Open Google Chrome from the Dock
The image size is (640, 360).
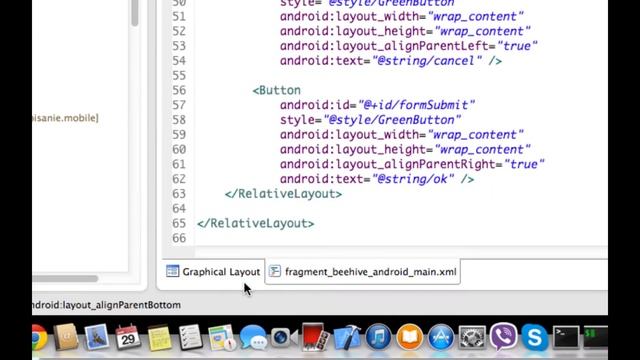click(39, 337)
